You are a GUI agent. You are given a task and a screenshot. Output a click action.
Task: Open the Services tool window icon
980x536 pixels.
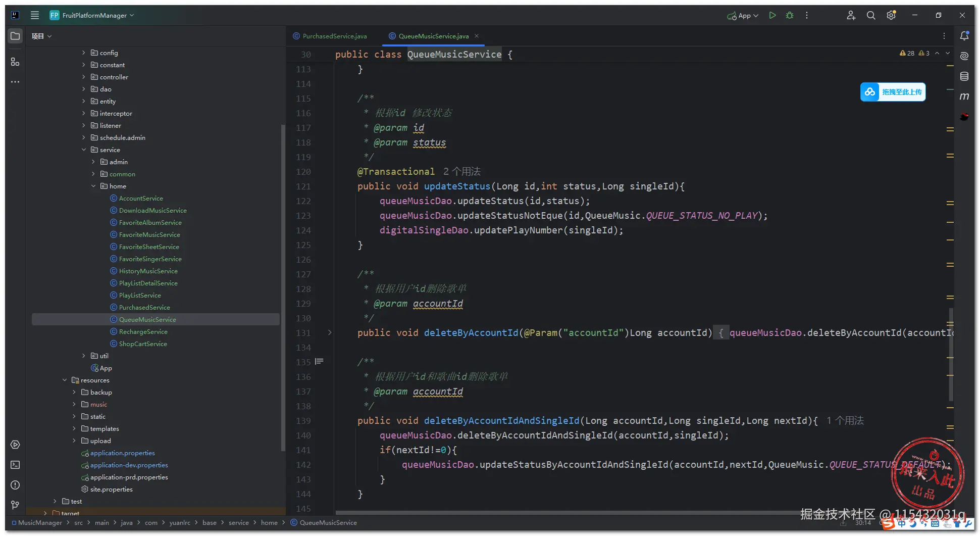pos(15,445)
